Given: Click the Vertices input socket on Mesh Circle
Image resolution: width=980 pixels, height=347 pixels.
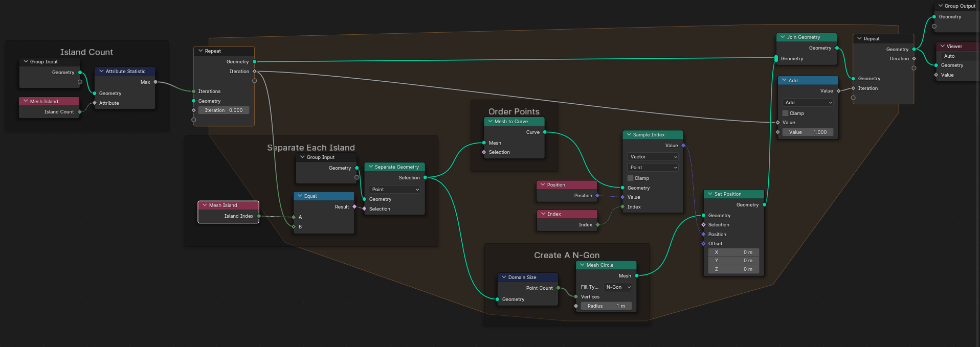Looking at the screenshot, I should [576, 296].
